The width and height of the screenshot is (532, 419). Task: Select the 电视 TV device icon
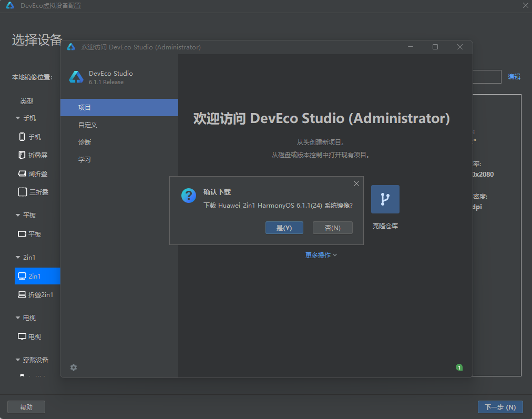click(22, 336)
